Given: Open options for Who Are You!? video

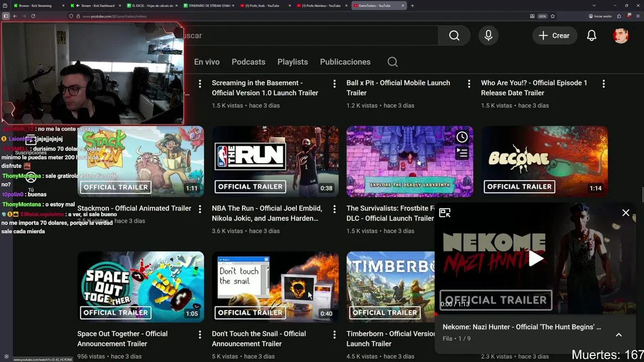Looking at the screenshot, I should [603, 83].
